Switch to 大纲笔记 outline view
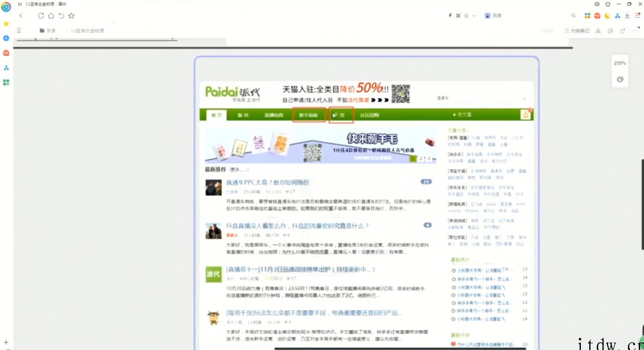The height and width of the screenshot is (350, 644). (576, 31)
